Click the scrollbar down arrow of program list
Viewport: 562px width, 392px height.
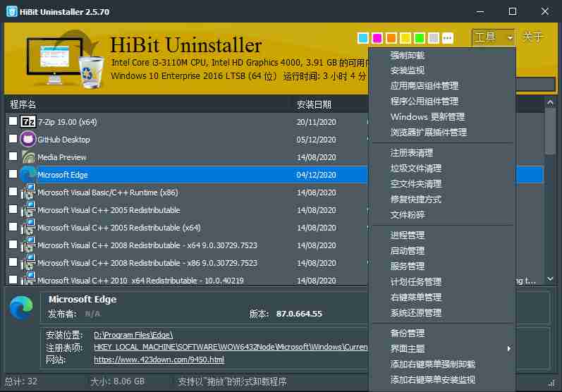[550, 278]
